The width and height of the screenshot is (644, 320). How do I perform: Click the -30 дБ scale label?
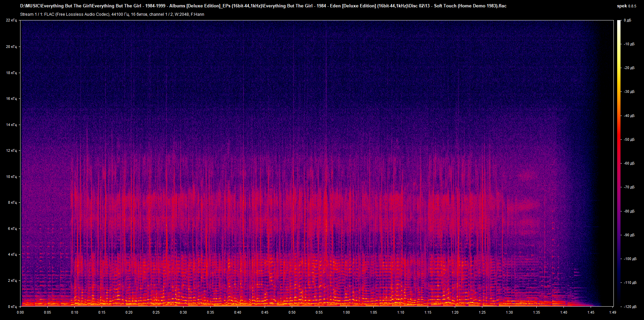629,92
